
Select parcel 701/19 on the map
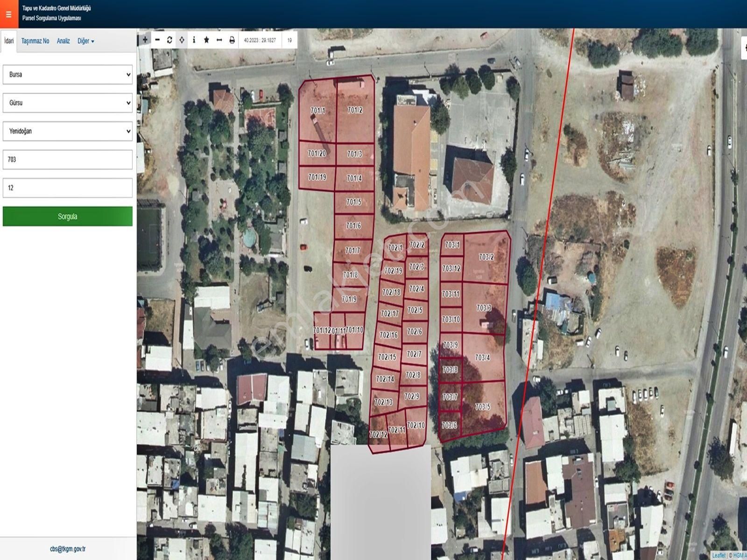pos(317,177)
